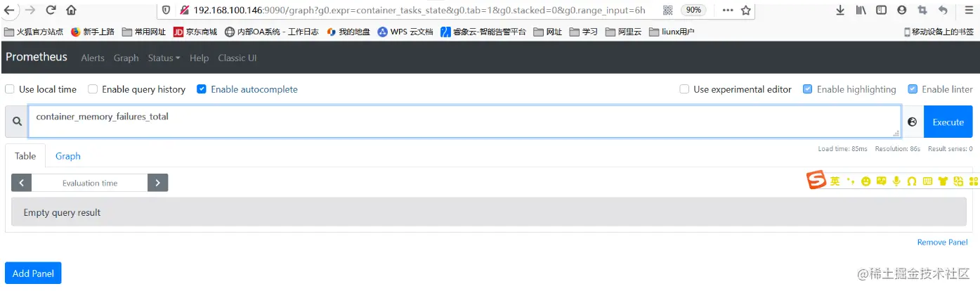Open the library bookshelf icon

[861, 10]
